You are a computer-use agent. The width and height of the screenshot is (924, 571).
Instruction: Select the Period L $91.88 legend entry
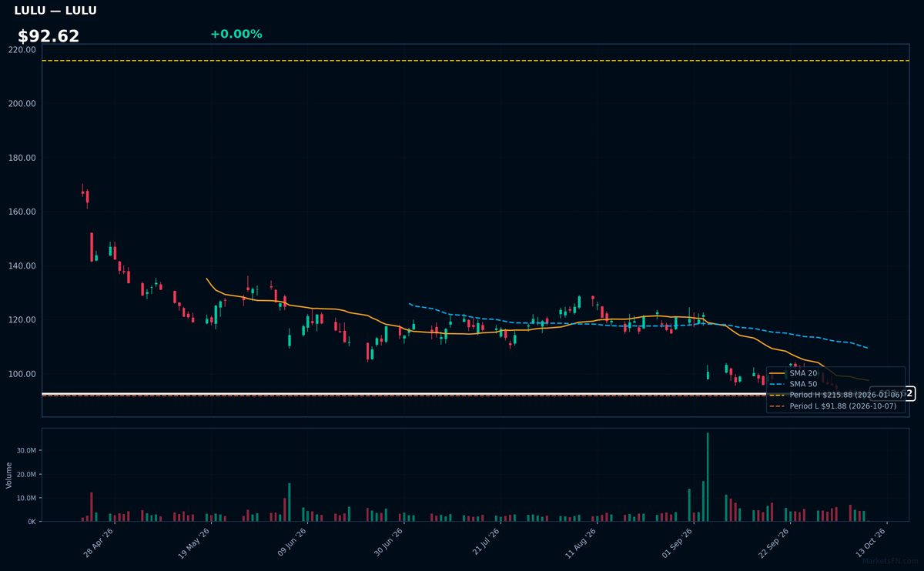pos(833,406)
